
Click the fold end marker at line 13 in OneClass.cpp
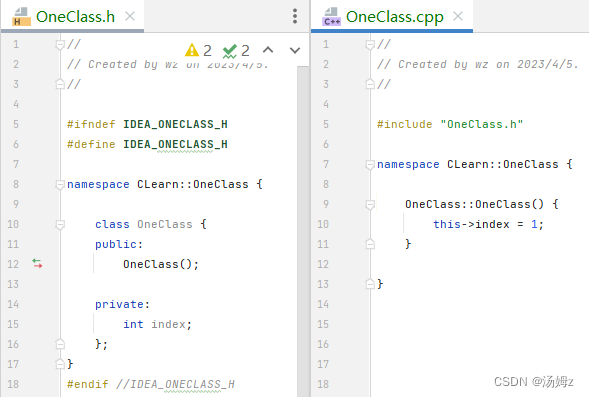coord(370,284)
